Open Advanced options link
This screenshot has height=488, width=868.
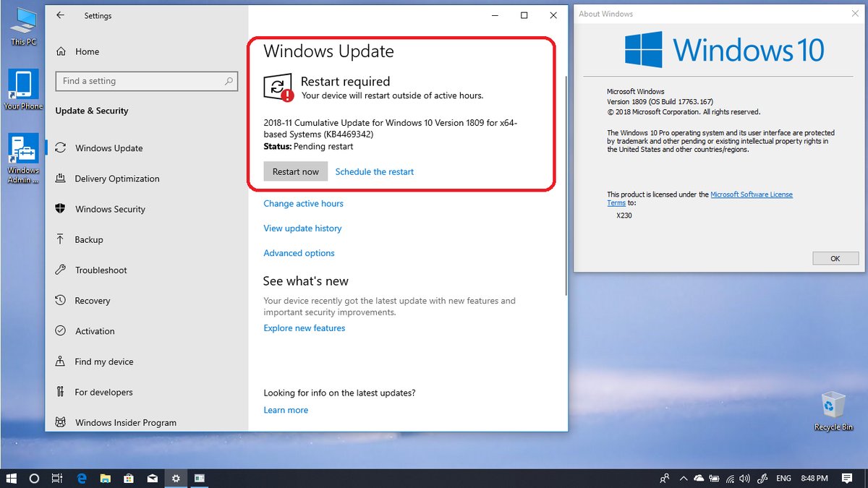click(x=299, y=253)
